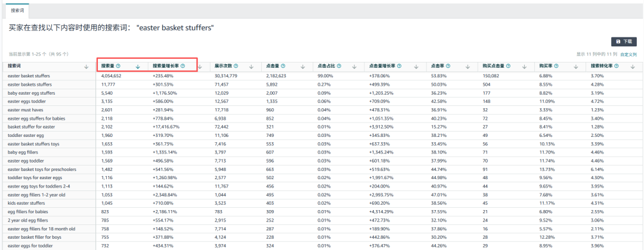Screen dimensions: 644x250
Task: Select the "easter basket stuffers" row keyword
Action: (x=29, y=76)
